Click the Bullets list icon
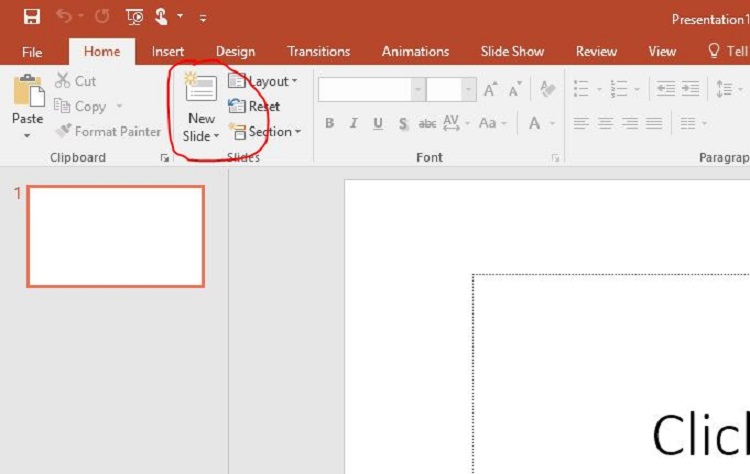 (582, 88)
